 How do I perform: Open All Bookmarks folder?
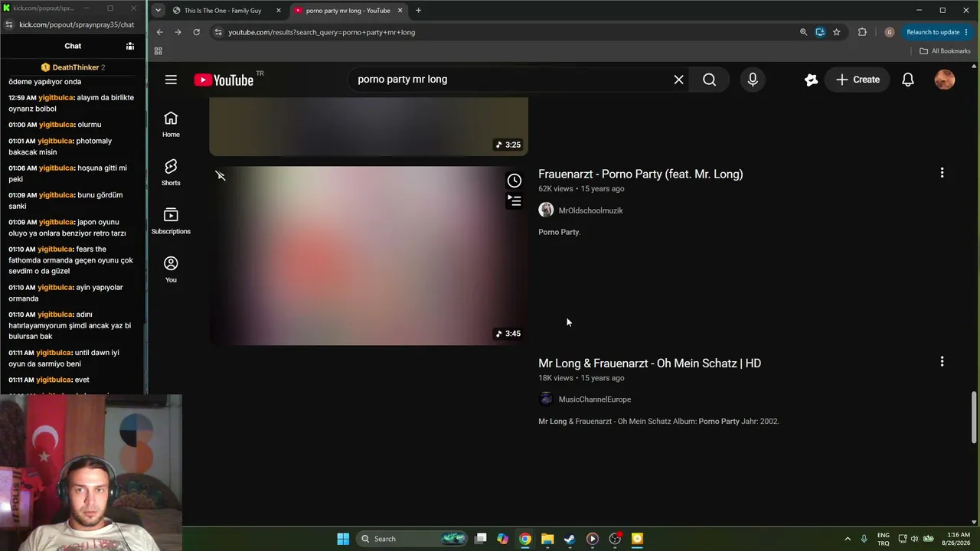point(945,51)
